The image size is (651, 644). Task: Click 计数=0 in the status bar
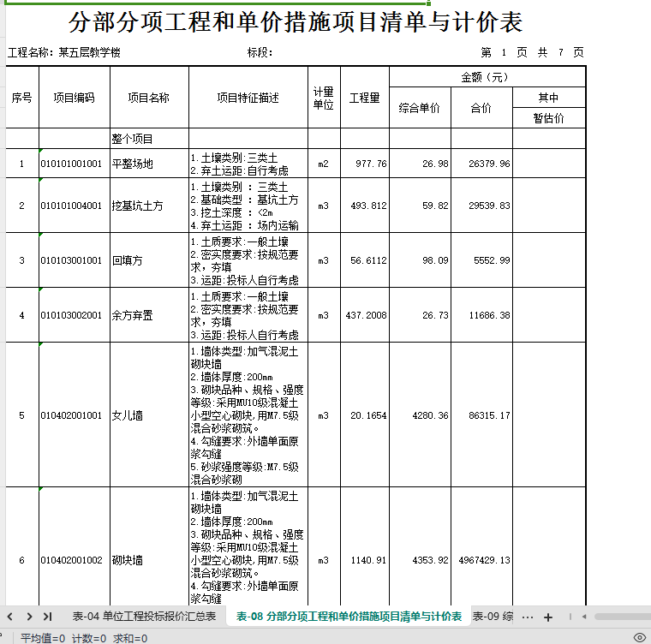point(89,638)
